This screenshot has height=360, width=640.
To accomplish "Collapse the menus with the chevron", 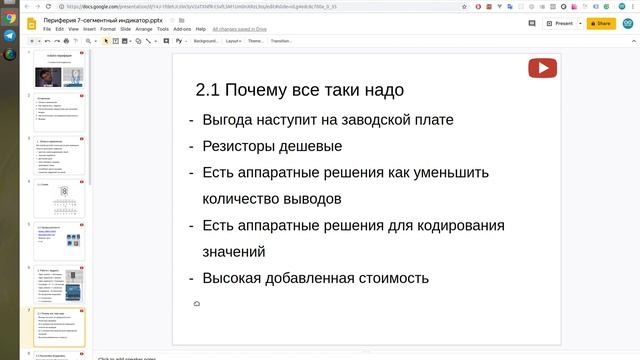I will (633, 41).
